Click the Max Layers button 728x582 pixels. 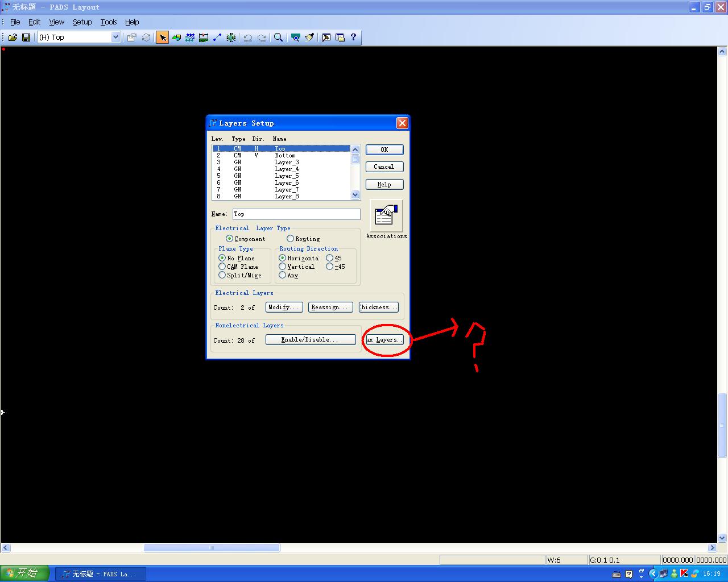coord(384,339)
